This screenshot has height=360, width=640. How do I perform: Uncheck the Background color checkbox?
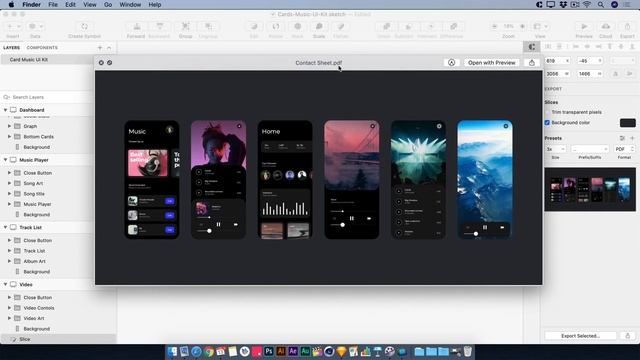point(547,122)
